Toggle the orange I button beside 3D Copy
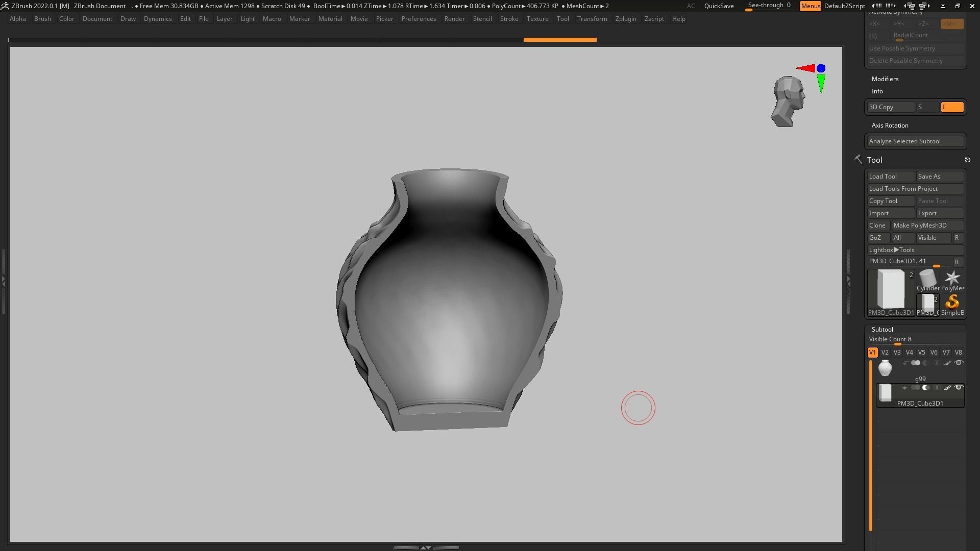Screen dimensions: 980x551 [952, 107]
